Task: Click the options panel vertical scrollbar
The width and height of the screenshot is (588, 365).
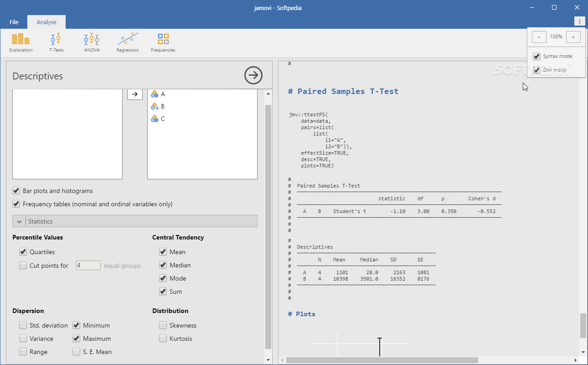Action: (268, 226)
